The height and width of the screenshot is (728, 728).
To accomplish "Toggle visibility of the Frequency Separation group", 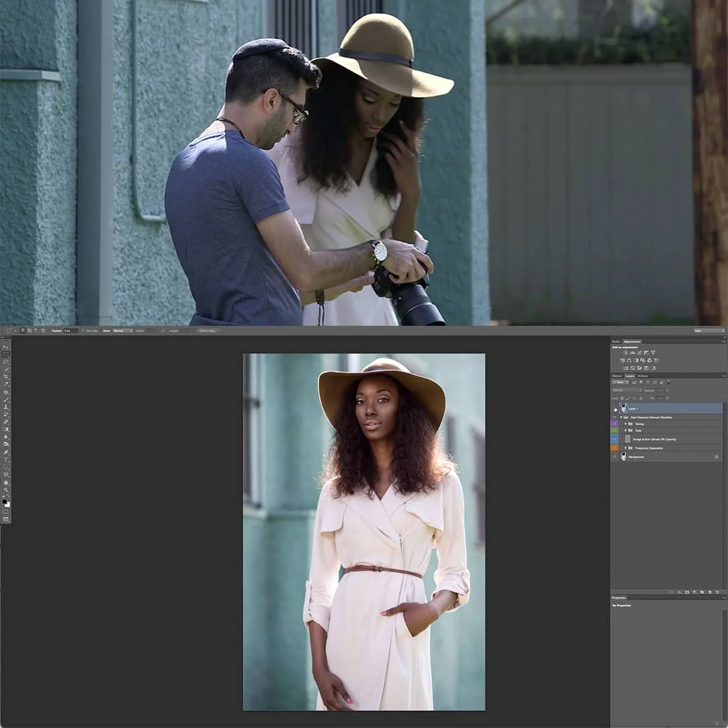I will (x=615, y=448).
